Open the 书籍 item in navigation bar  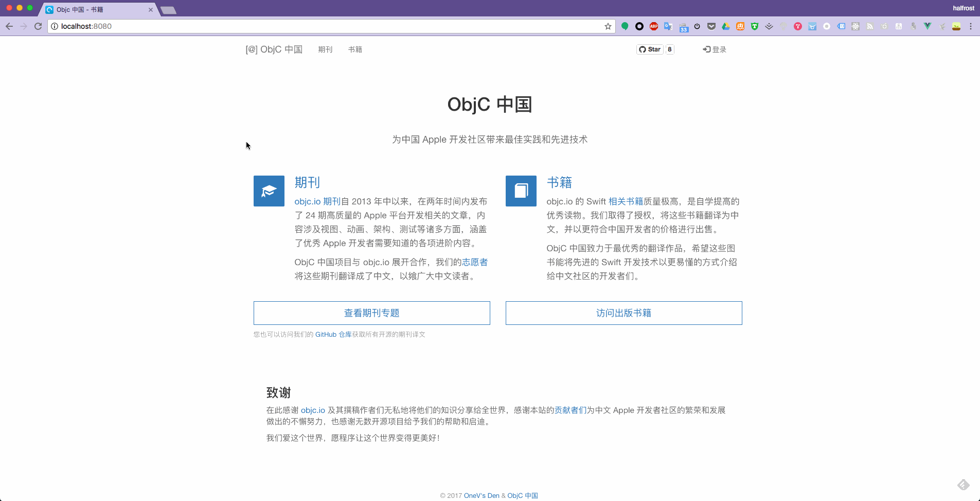[x=355, y=49]
